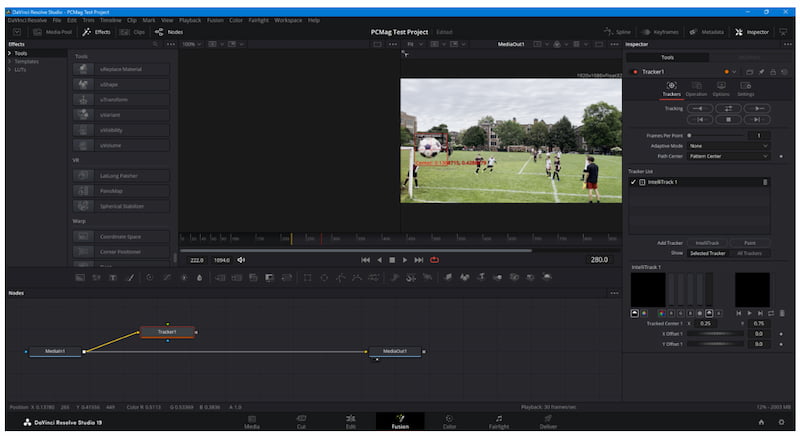Switch to the Operation tab in Inspector
Image resolution: width=800 pixels, height=436 pixels.
point(696,89)
